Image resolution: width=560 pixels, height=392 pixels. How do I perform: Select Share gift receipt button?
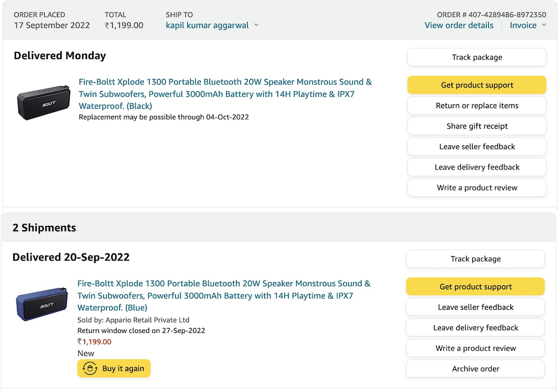[x=477, y=126]
